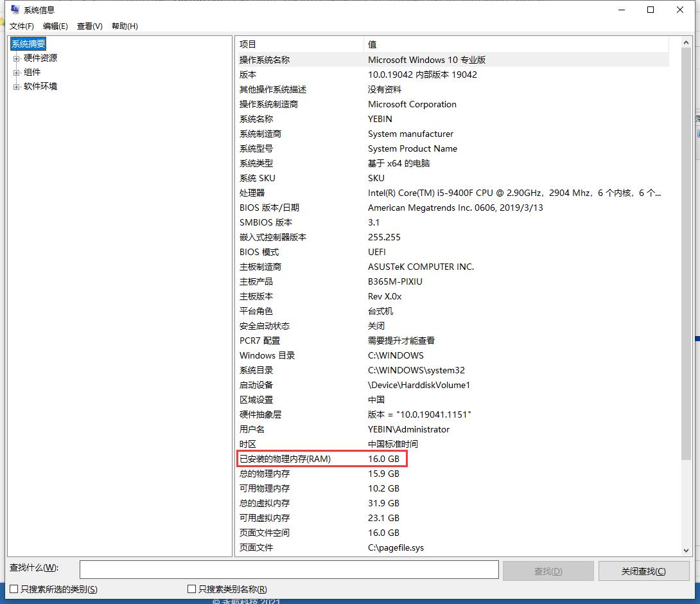Click the 关闭查找 button
Viewport: 700px width, 604px height.
tap(643, 571)
